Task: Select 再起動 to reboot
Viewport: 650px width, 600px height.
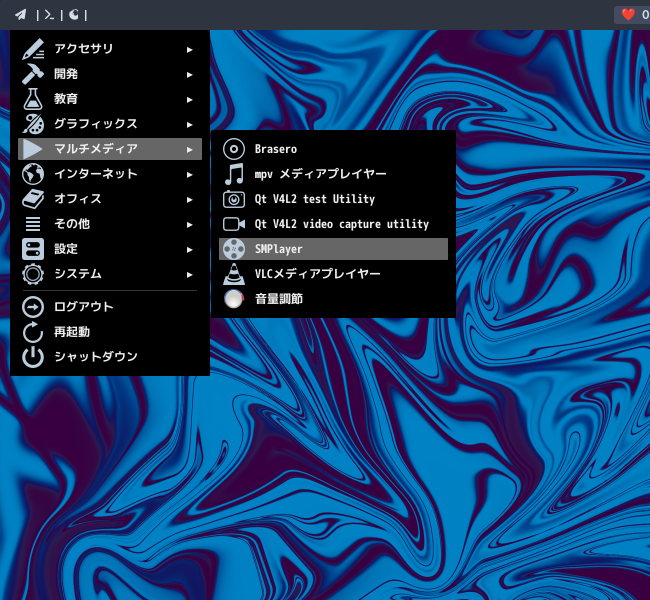Action: (110, 332)
